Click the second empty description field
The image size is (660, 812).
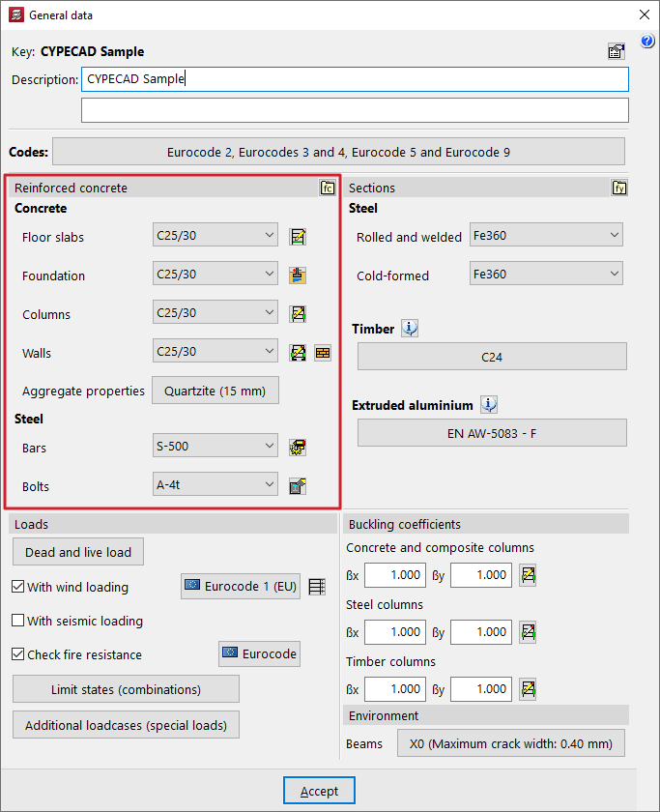pos(355,110)
